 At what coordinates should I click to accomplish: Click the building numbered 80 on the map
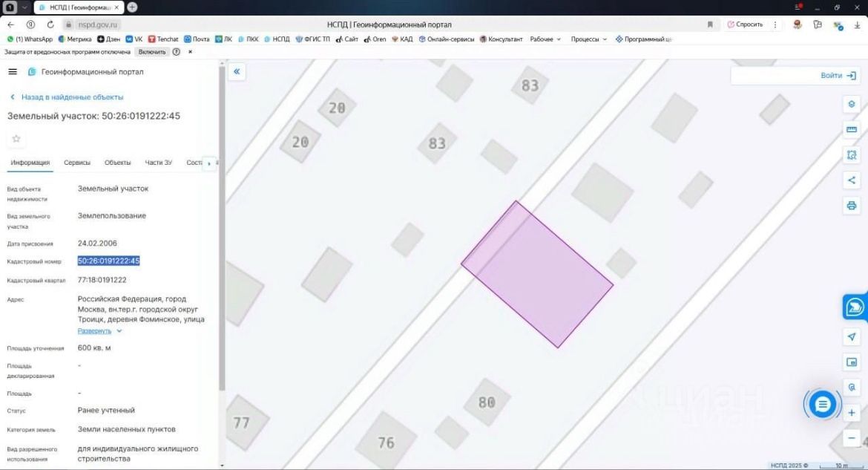(487, 402)
